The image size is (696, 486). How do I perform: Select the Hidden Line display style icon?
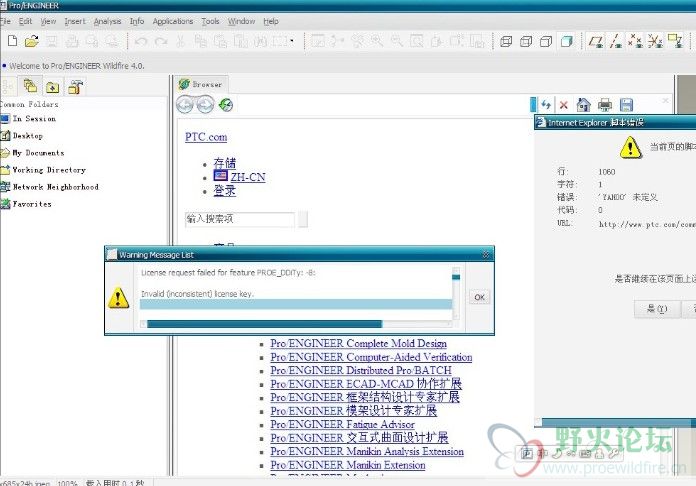(x=526, y=42)
